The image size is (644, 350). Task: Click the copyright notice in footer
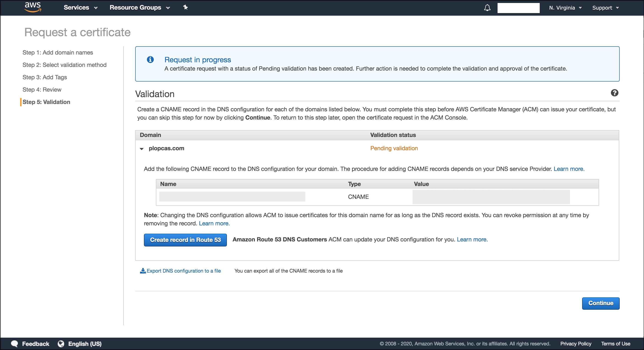pyautogui.click(x=465, y=344)
